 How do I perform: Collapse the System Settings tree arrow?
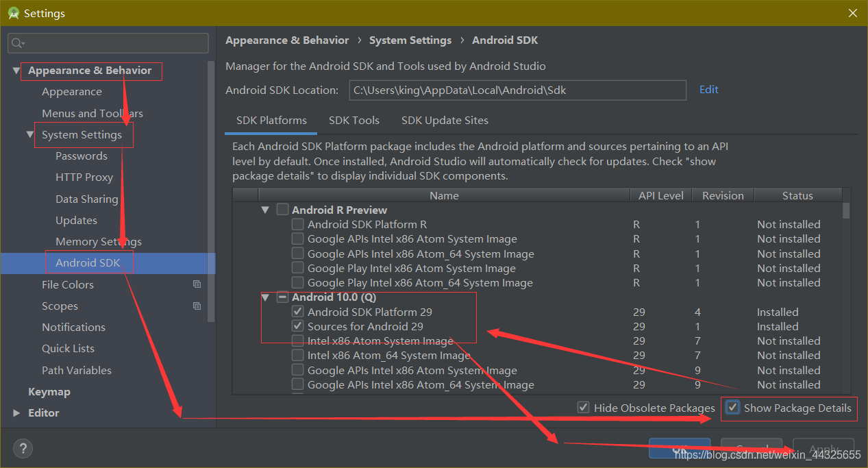(30, 134)
